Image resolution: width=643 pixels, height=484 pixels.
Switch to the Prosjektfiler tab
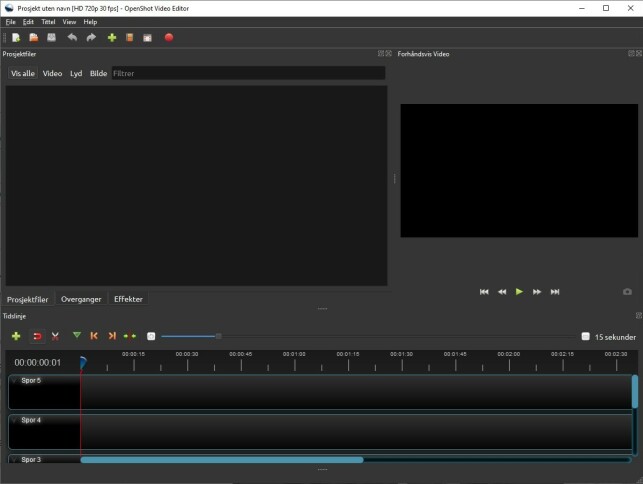27,299
